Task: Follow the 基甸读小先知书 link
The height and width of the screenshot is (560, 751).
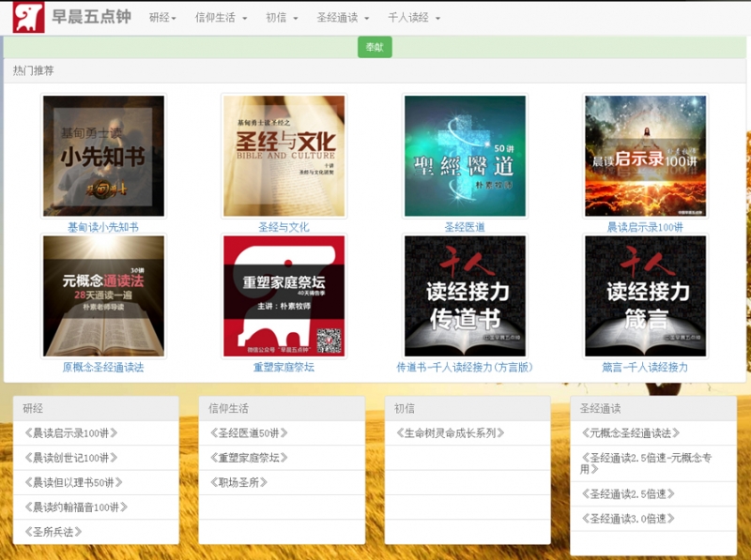Action: (103, 227)
